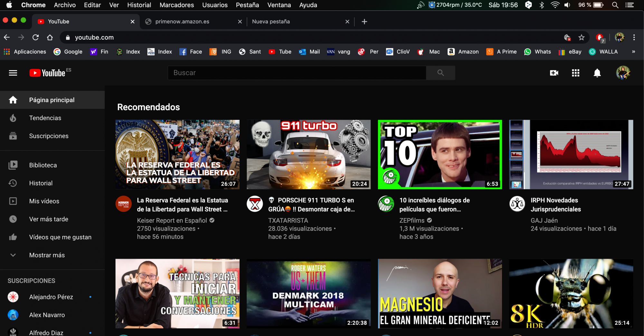Open Biblioteca in the sidebar
This screenshot has width=644, height=336.
coord(52,165)
